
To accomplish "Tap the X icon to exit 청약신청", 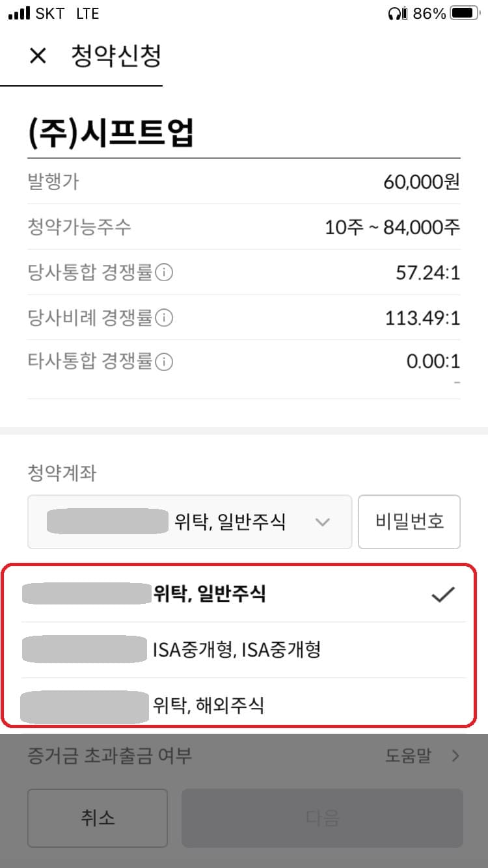I will (37, 56).
